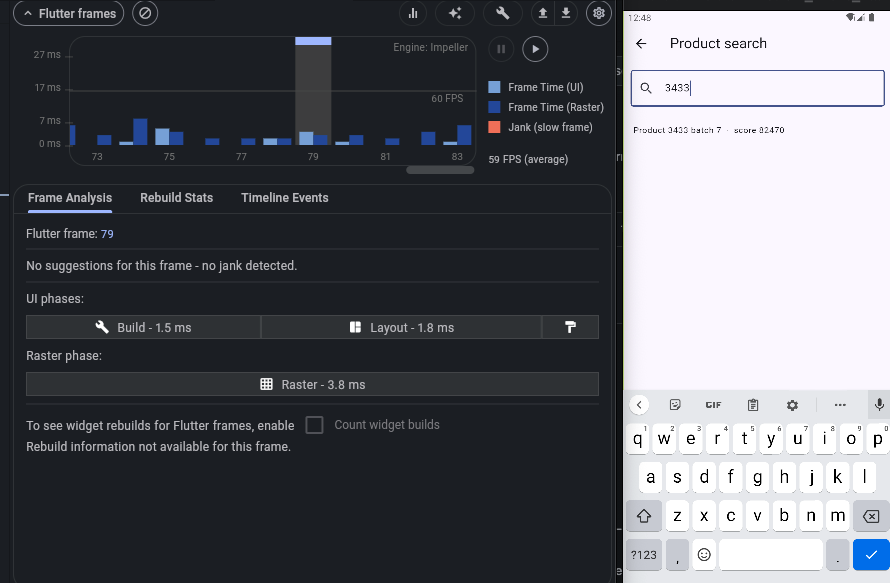
Task: Switch to ?123 symbols keyboard
Action: click(644, 555)
